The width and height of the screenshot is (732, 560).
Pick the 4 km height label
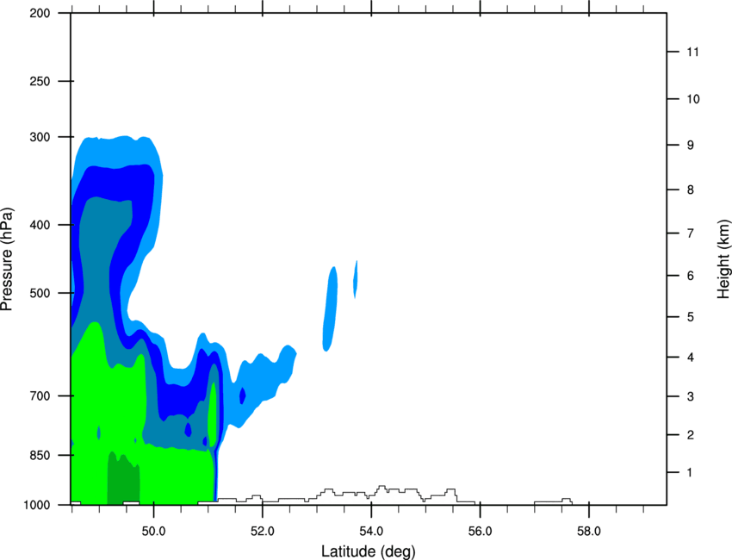click(x=691, y=358)
